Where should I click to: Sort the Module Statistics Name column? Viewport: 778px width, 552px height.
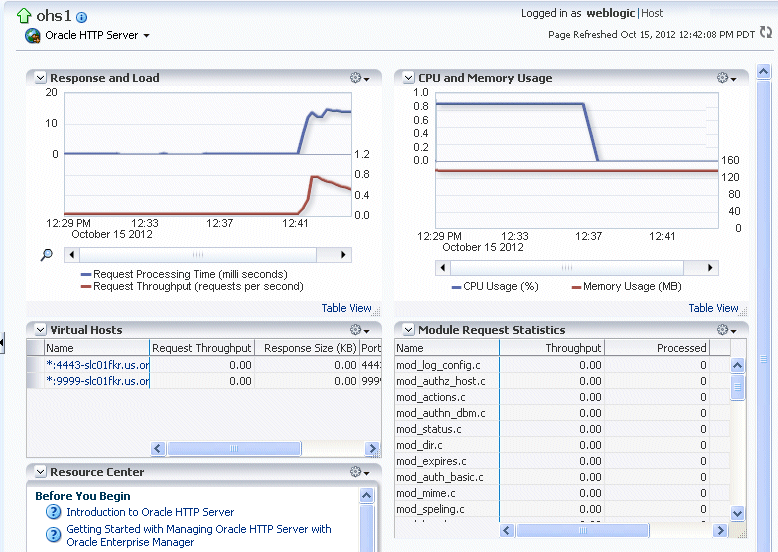[447, 348]
